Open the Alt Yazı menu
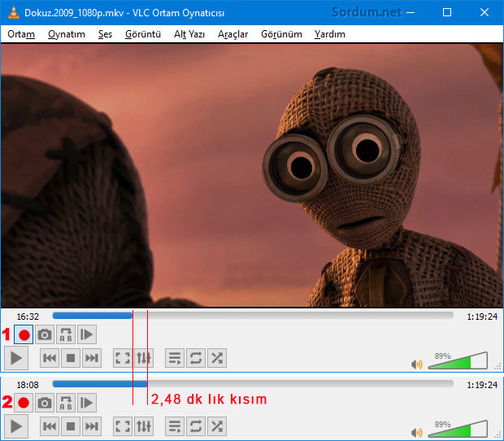Image resolution: width=504 pixels, height=441 pixels. pyautogui.click(x=189, y=34)
